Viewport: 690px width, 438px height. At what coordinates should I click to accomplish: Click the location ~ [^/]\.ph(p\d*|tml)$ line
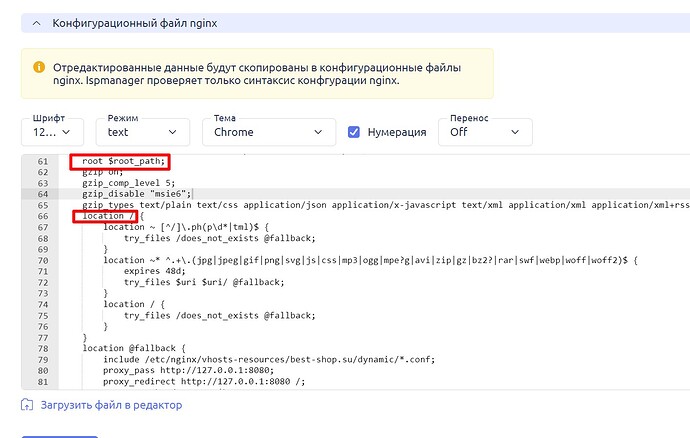(186, 227)
